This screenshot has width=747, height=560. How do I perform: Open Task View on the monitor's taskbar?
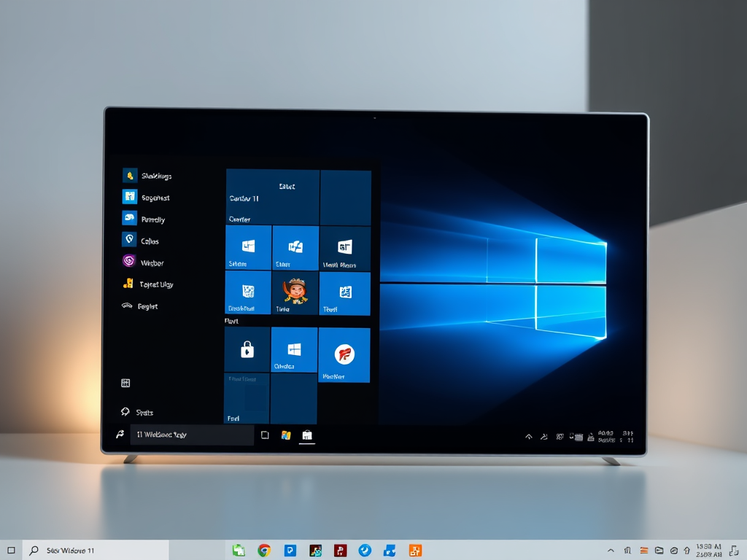pos(265,435)
